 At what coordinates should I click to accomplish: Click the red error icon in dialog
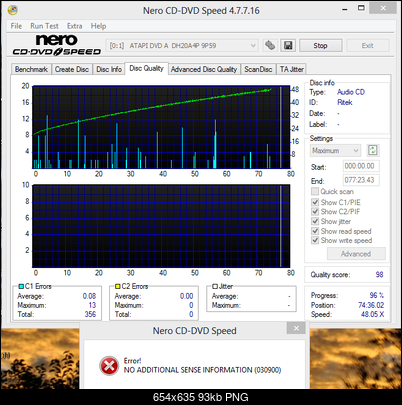[109, 366]
